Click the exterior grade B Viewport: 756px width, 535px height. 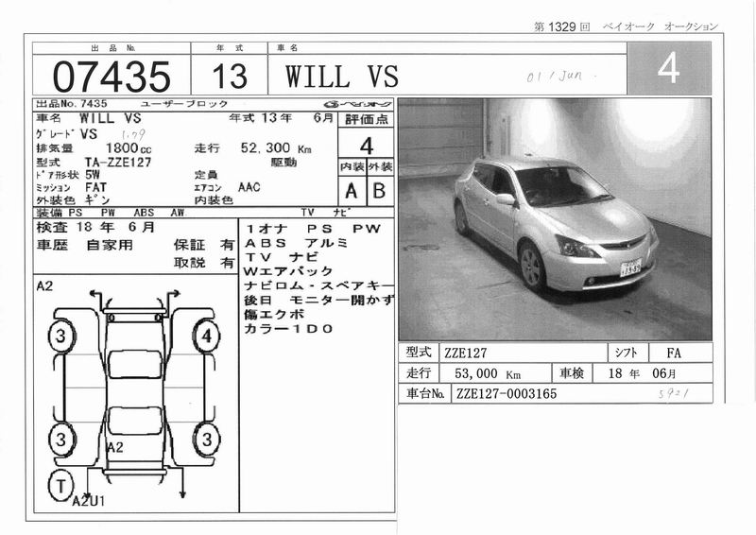click(380, 191)
